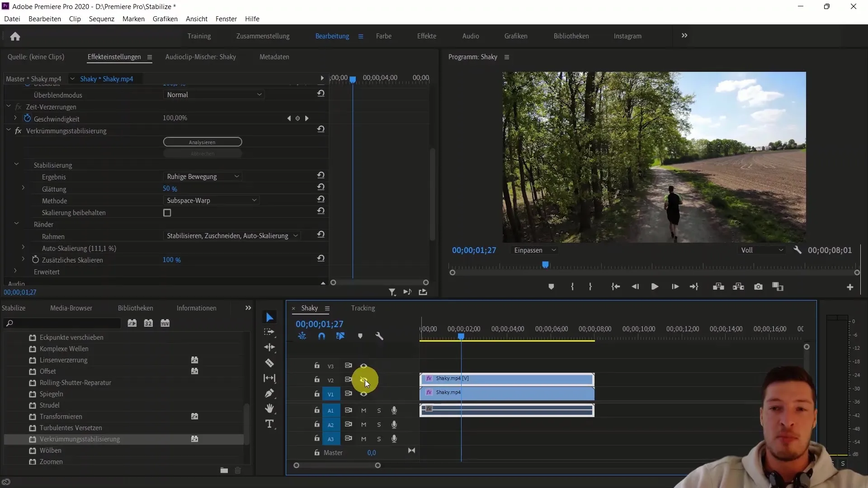This screenshot has width=868, height=488.
Task: Step back one frame in Program monitor
Action: click(635, 286)
